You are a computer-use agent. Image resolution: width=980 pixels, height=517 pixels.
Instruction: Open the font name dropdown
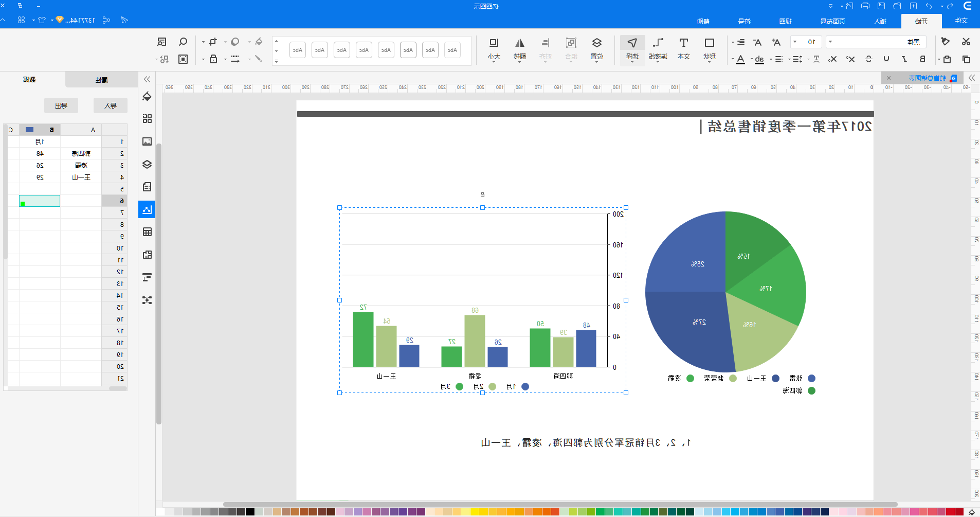pos(830,42)
